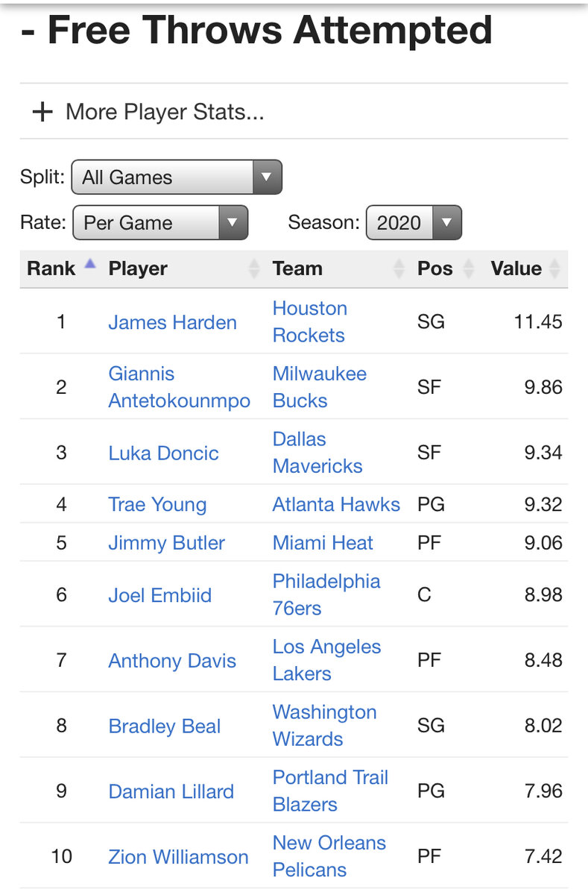
Task: Click the Pos column sort arrows
Action: click(469, 268)
